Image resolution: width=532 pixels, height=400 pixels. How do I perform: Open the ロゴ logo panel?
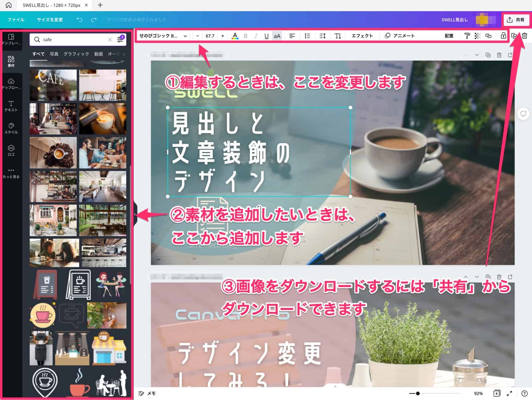click(11, 150)
